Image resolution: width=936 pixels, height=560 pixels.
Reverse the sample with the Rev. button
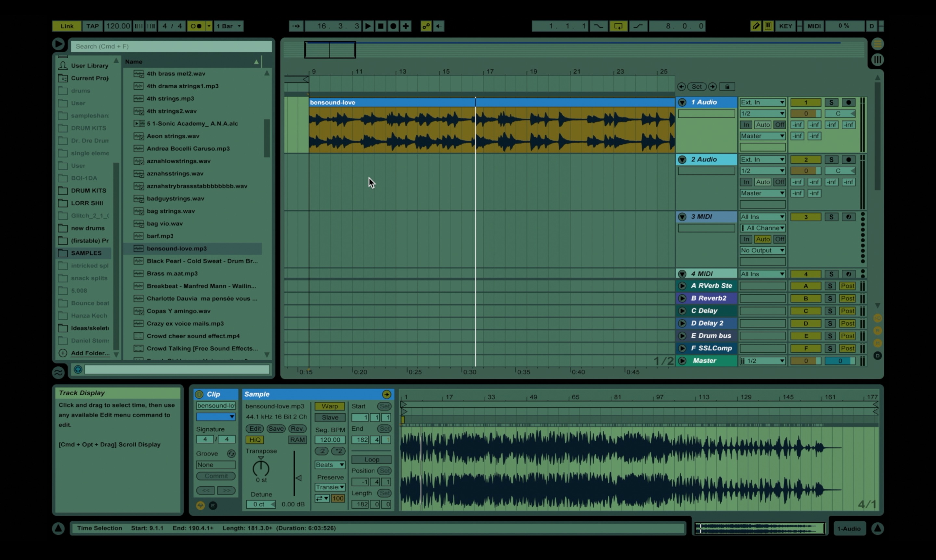point(297,429)
